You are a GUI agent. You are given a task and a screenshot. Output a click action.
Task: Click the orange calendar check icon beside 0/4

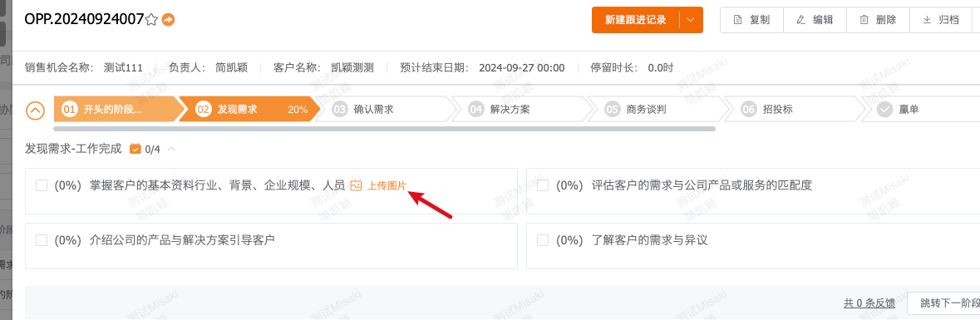coord(135,149)
